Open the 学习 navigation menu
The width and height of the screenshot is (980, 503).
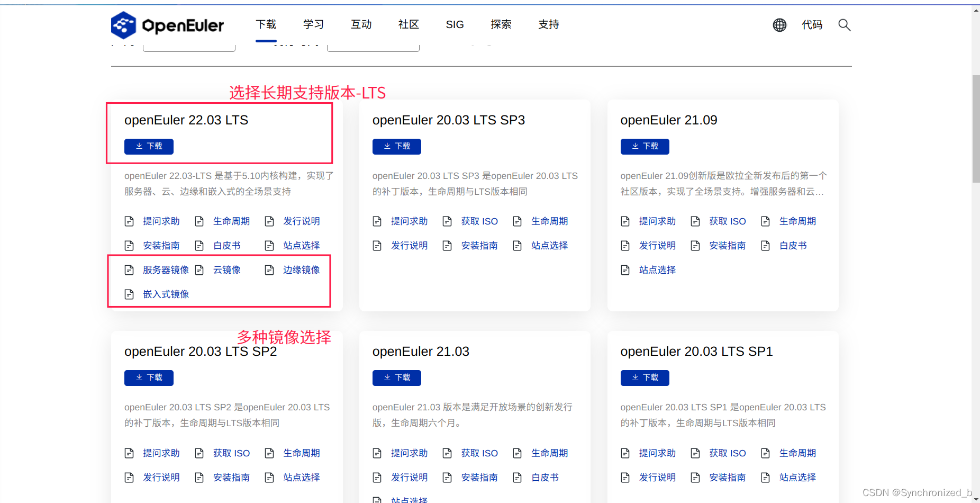coord(313,25)
